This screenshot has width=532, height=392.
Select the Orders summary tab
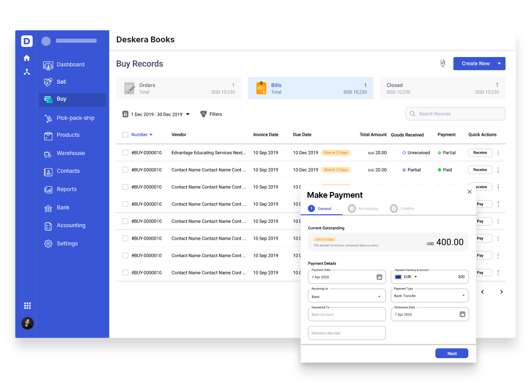[x=179, y=88]
